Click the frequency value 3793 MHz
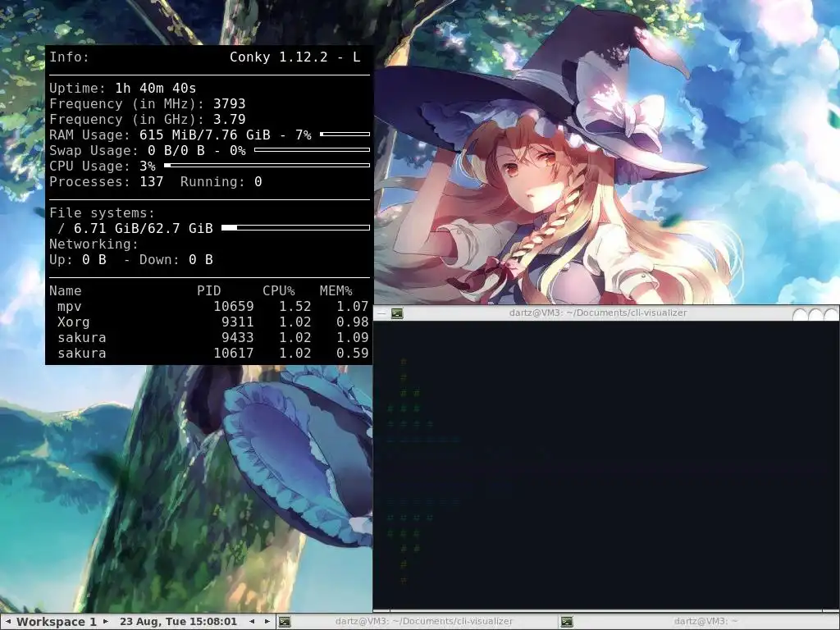This screenshot has width=840, height=630. (230, 104)
